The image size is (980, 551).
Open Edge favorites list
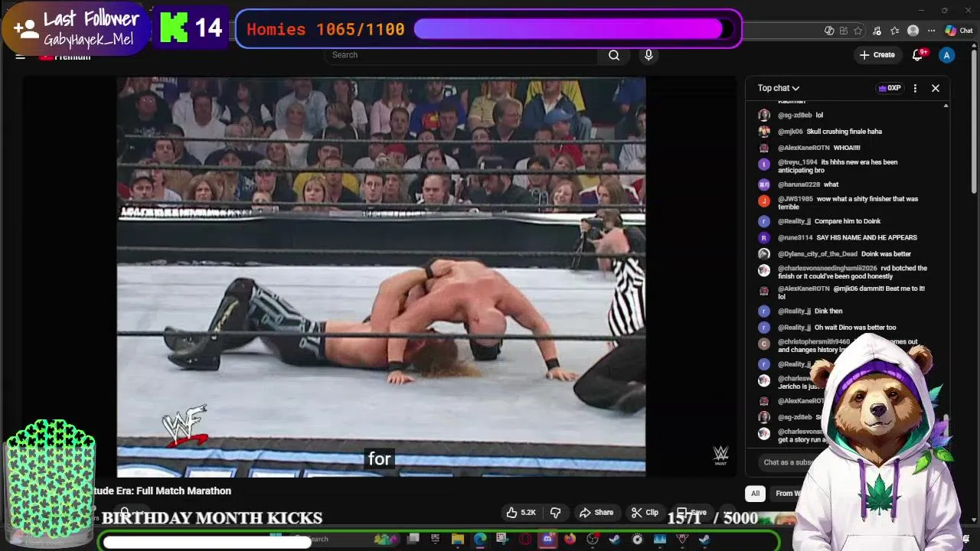(x=894, y=31)
